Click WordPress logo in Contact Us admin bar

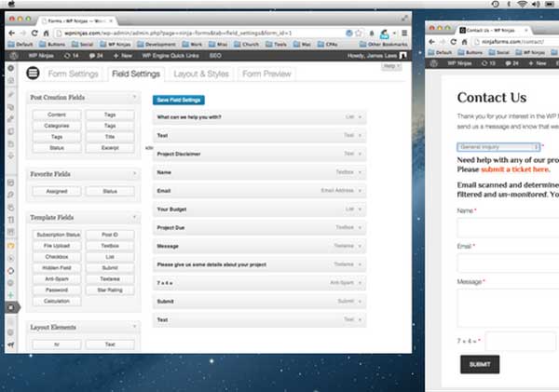click(434, 63)
